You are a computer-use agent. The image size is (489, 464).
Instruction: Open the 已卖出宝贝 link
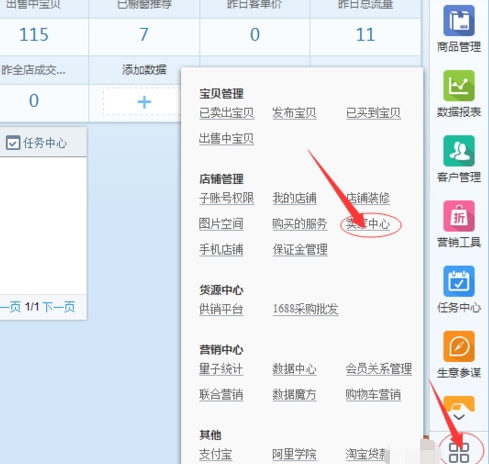pos(226,113)
